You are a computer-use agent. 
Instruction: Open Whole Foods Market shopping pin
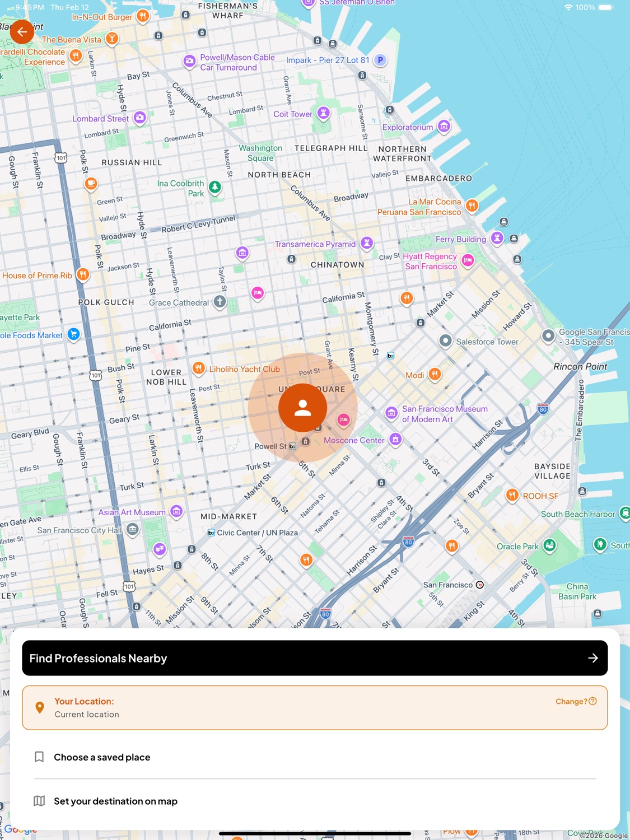[73, 334]
